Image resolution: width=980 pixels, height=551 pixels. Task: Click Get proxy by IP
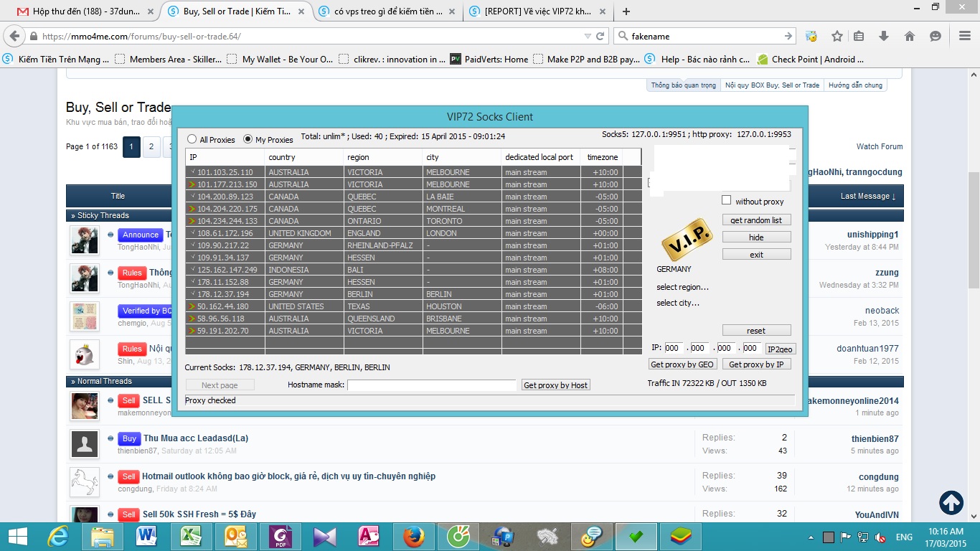tap(756, 364)
